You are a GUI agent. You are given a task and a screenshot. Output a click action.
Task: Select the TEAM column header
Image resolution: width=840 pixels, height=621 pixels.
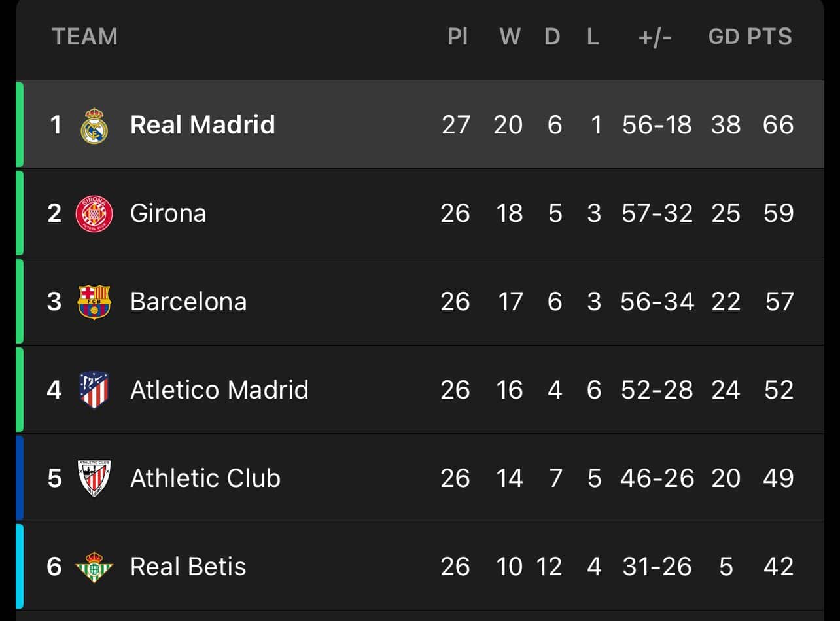click(x=85, y=37)
